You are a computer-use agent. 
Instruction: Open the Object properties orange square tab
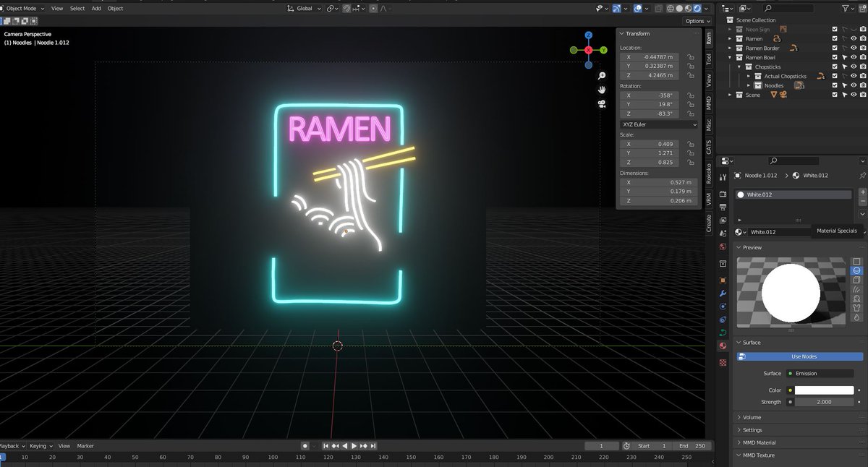[722, 280]
